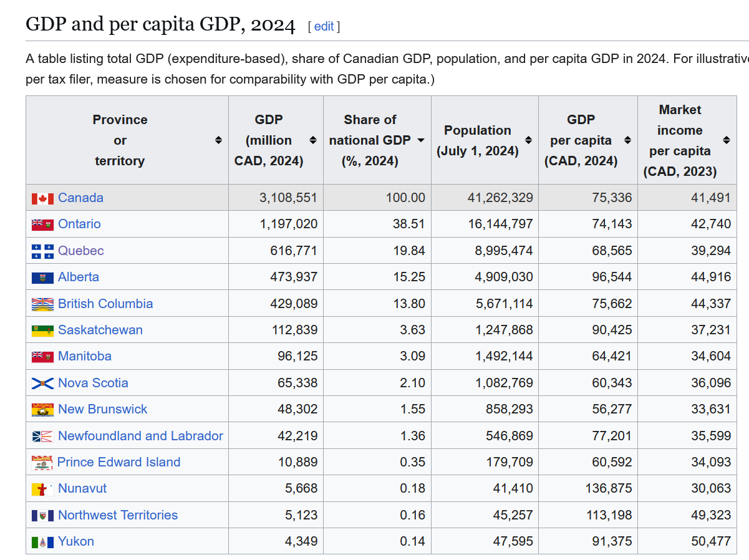Click the Ontario flag icon
Screen dimensions: 749x560
pyautogui.click(x=42, y=224)
